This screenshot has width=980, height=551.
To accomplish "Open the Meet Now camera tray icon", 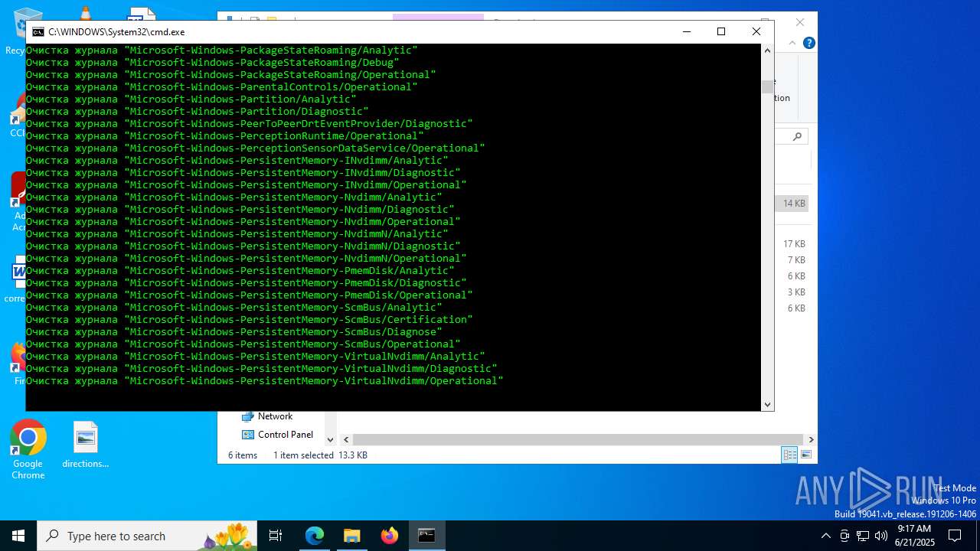I will (844, 536).
